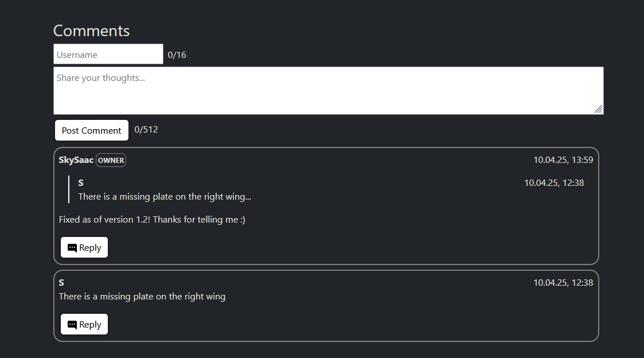Click the 13:59 timestamp on SkySaac's comment

[563, 160]
